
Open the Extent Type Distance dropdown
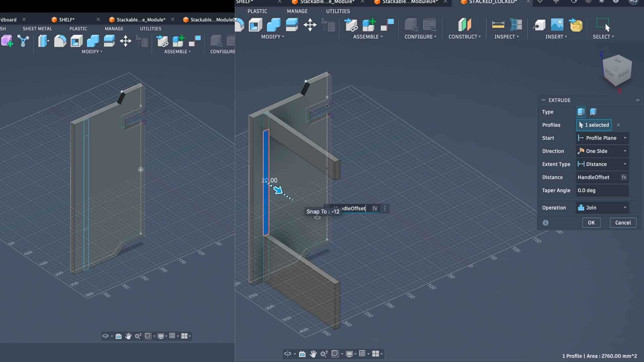(x=602, y=164)
